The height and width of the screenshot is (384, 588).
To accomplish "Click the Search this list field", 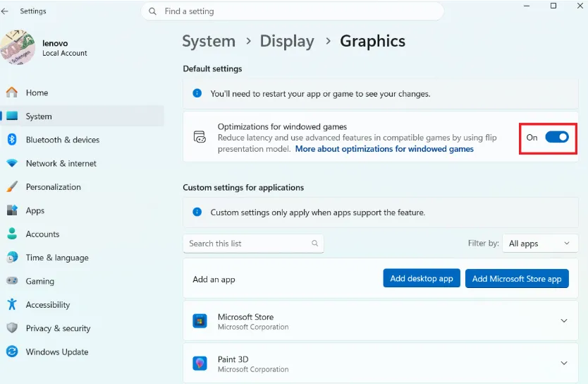I will pyautogui.click(x=253, y=244).
